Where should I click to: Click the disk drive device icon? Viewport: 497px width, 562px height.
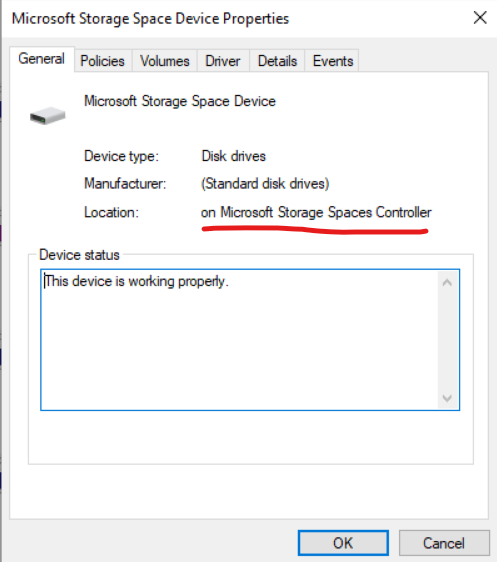pos(48,116)
